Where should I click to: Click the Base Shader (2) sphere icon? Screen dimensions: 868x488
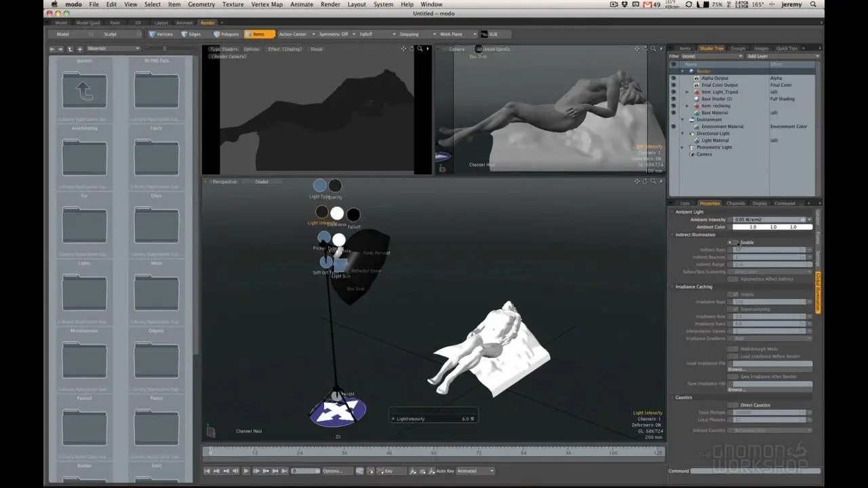(696, 99)
